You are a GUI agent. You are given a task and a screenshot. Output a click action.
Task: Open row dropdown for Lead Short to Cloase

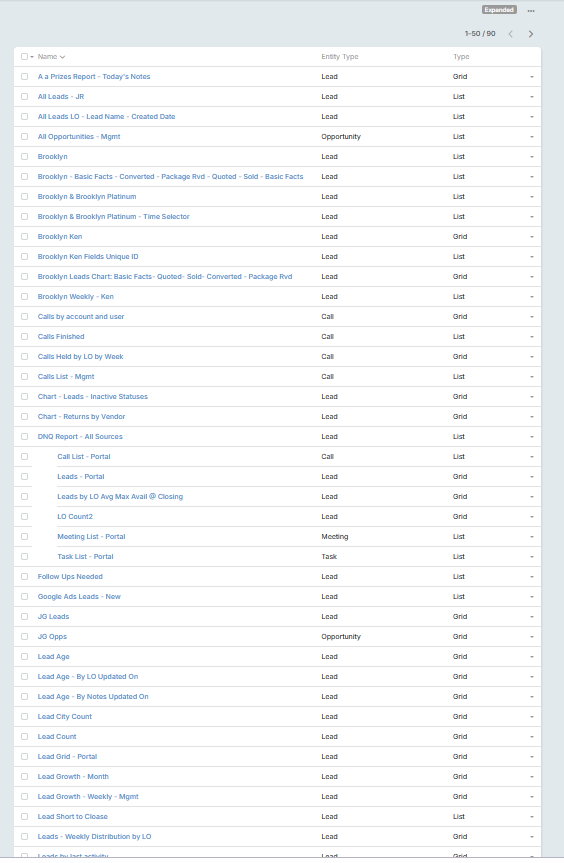pyautogui.click(x=532, y=817)
